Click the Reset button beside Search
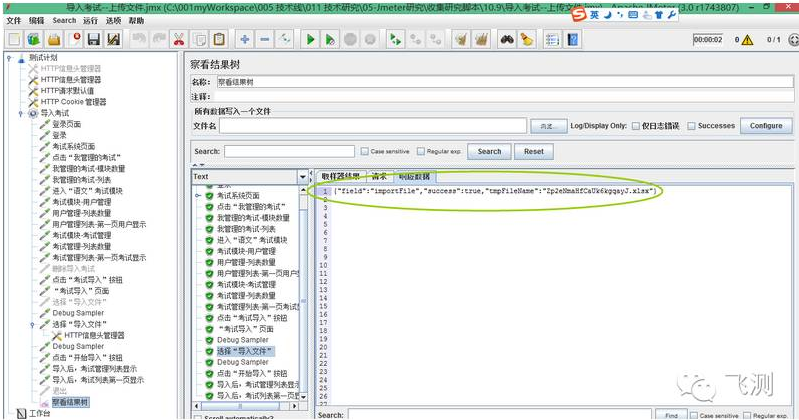This screenshot has width=799, height=420. click(x=534, y=151)
